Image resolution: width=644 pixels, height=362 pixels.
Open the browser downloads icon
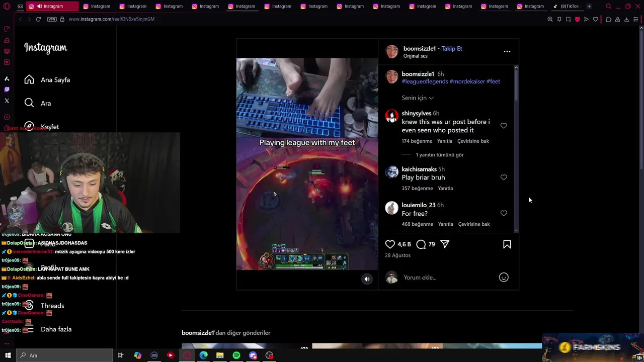tap(626, 19)
